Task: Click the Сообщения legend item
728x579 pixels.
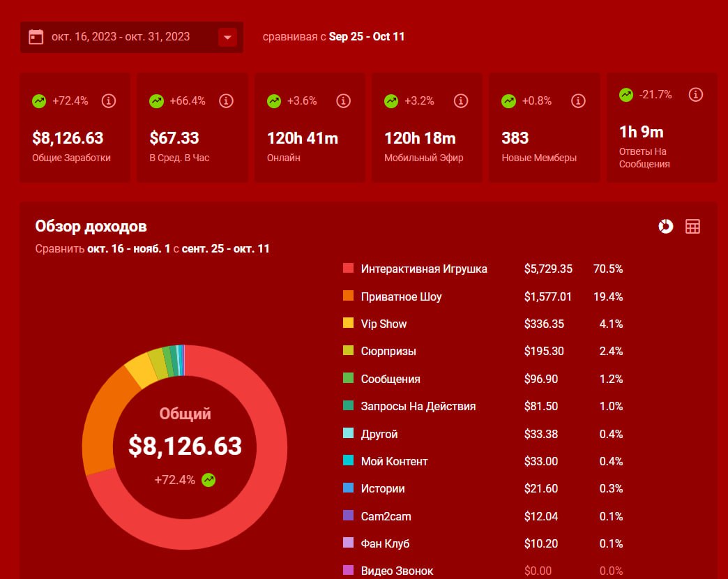Action: pos(390,379)
